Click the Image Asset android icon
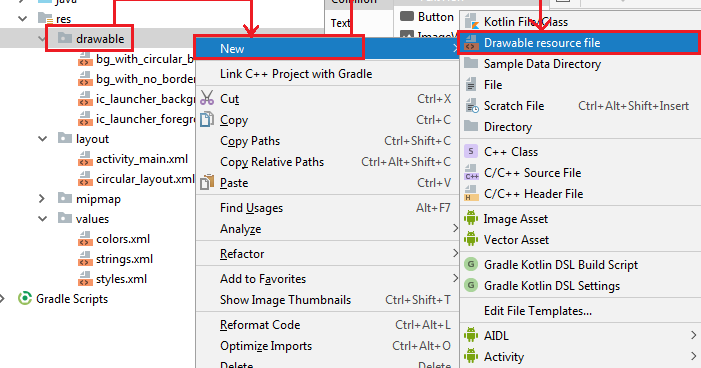Screen dimensions: 701x368 coord(471,218)
